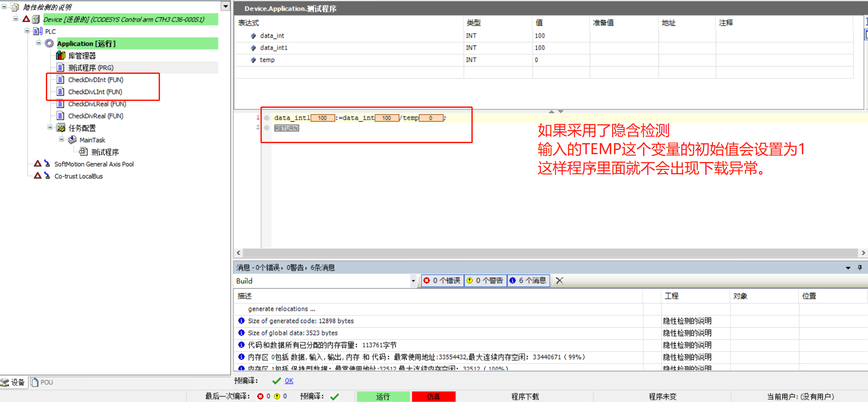Click the 任务配置 task configuration icon
Image resolution: width=868 pixels, height=402 pixels.
(x=61, y=128)
